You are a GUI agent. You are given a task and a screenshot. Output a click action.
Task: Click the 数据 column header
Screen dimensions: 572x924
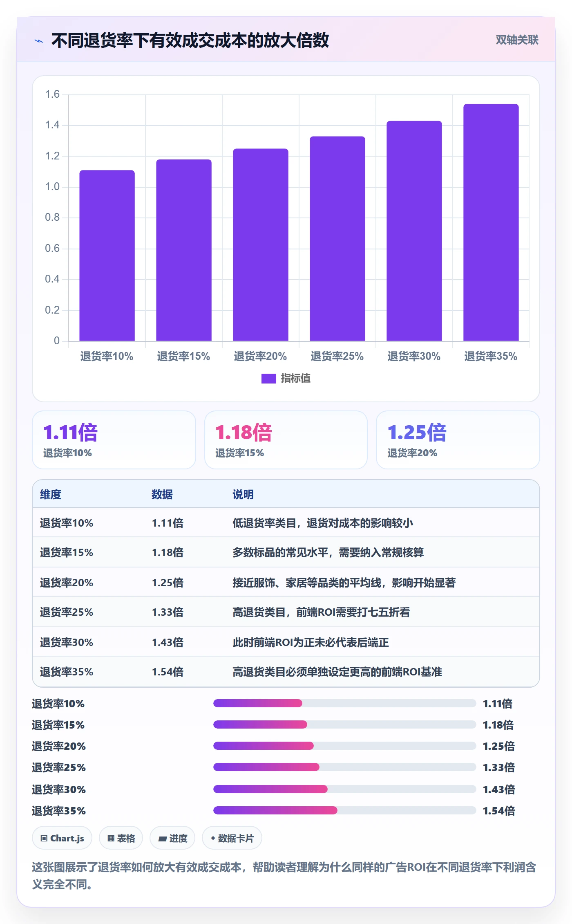click(x=162, y=494)
